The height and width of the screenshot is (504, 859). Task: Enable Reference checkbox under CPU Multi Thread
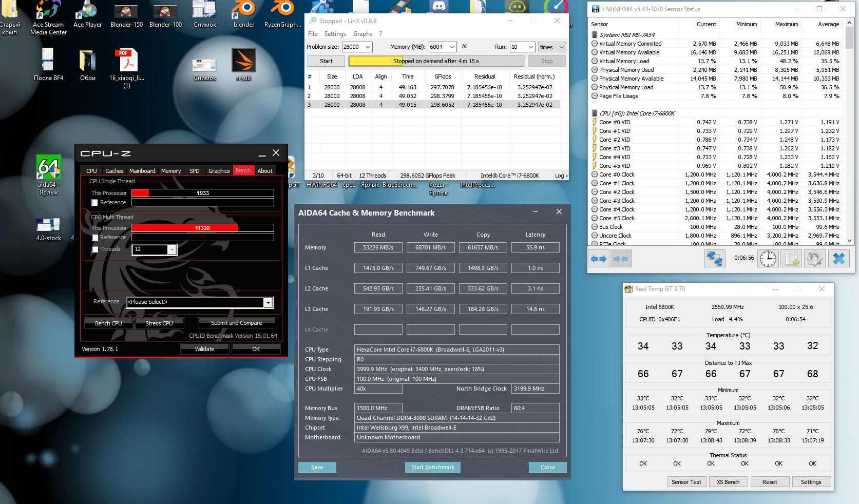point(94,238)
